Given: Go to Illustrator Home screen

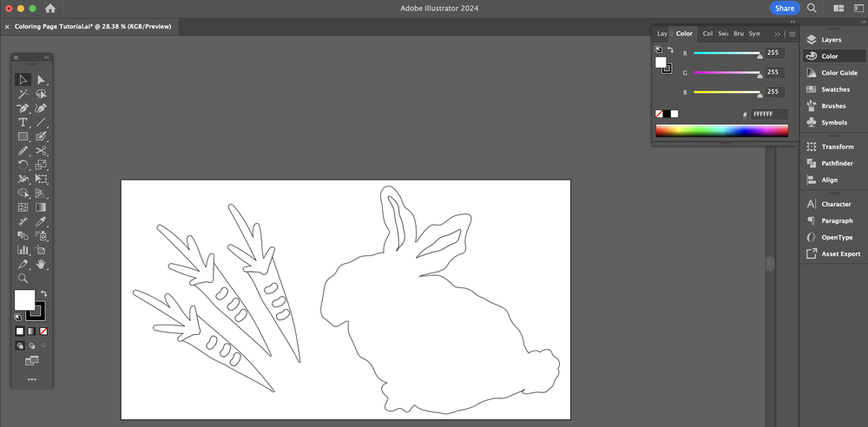Looking at the screenshot, I should coord(49,9).
